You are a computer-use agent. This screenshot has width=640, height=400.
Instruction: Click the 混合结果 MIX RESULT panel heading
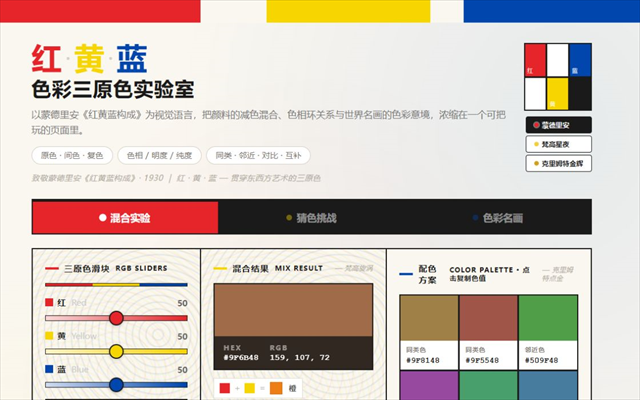click(x=278, y=268)
